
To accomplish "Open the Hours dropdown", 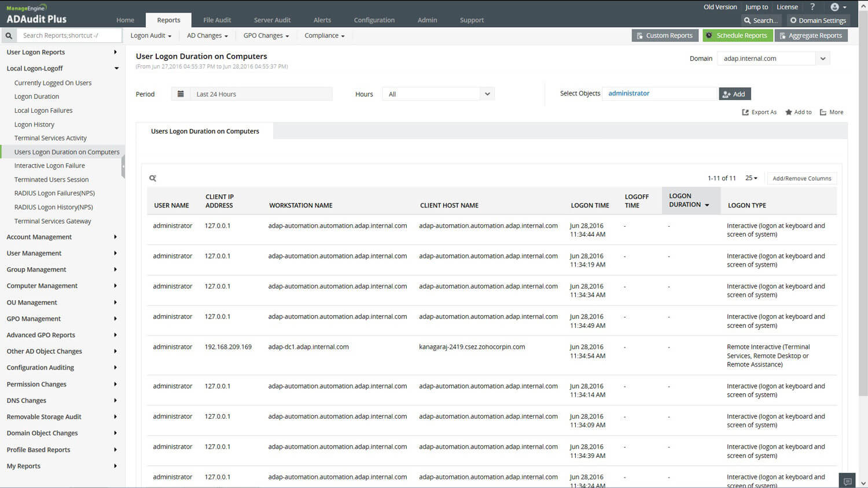I will [487, 94].
